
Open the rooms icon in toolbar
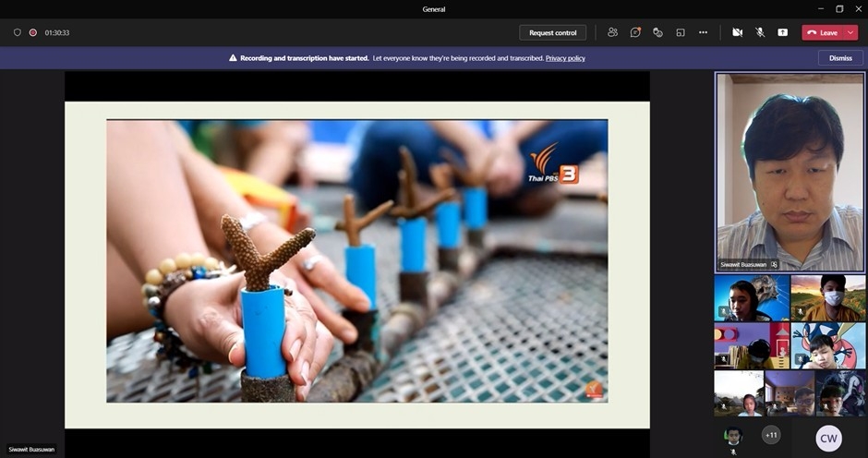(681, 32)
